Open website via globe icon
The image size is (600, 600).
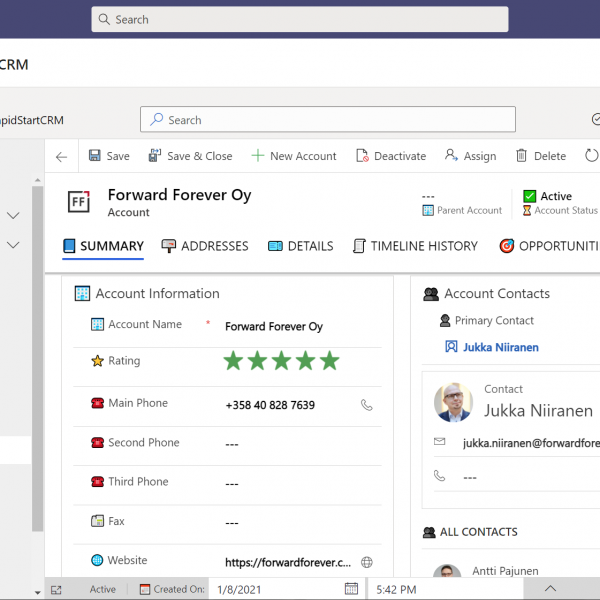coord(367,562)
